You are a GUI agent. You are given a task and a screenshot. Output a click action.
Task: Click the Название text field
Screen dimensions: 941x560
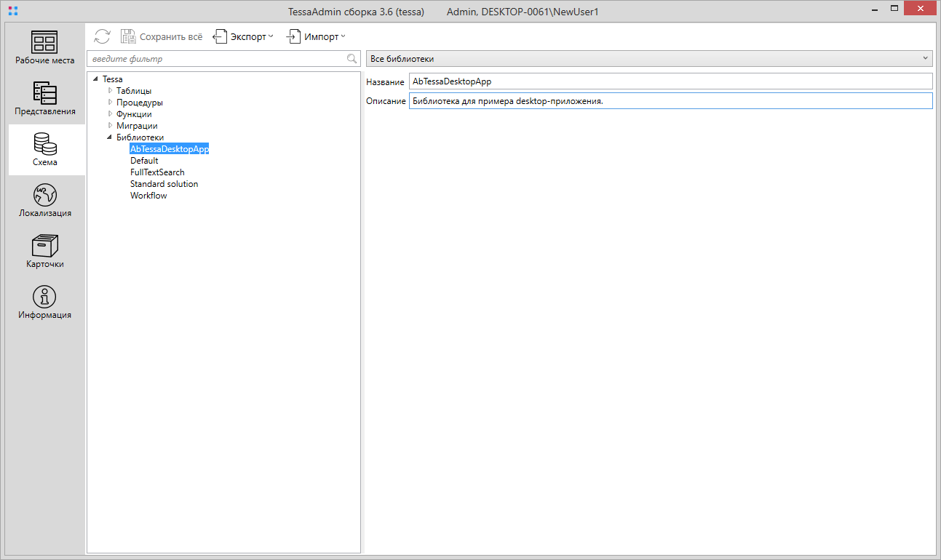pyautogui.click(x=670, y=81)
